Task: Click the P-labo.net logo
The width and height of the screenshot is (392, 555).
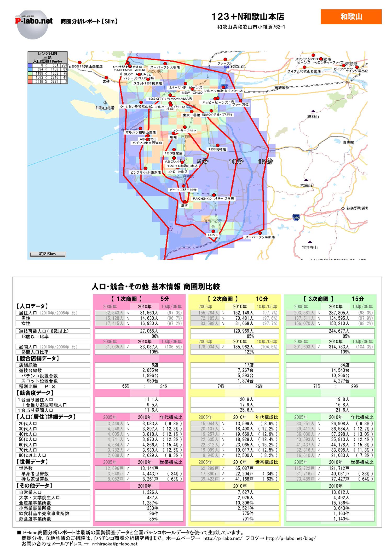Action: (x=33, y=21)
